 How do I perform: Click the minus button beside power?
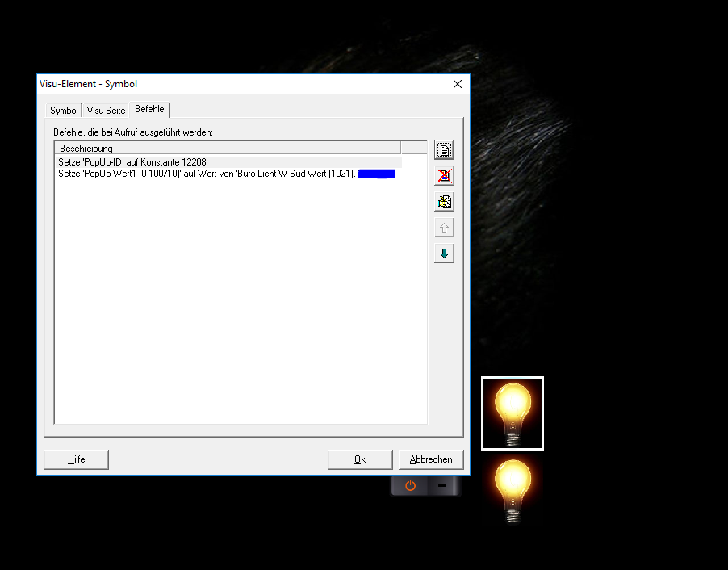coord(442,486)
